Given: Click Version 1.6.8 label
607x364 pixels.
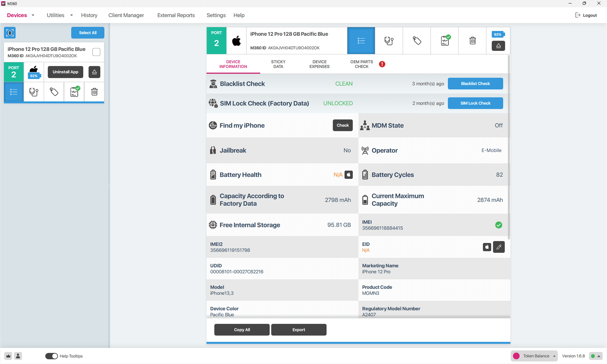Looking at the screenshot, I should [x=573, y=356].
